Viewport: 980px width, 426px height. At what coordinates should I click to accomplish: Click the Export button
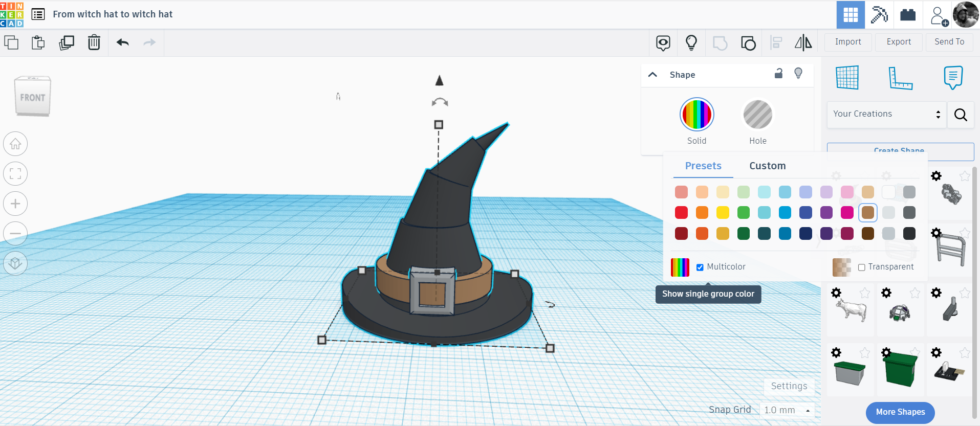coord(899,42)
